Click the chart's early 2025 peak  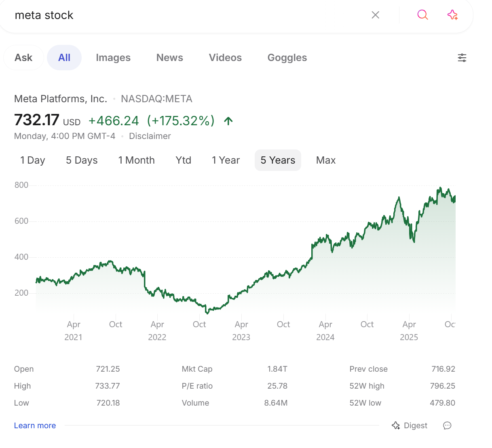[399, 198]
